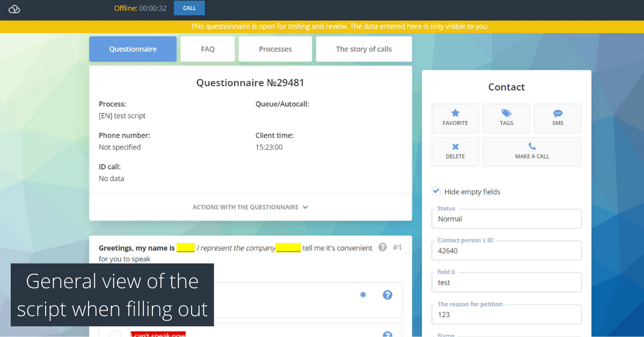Image resolution: width=644 pixels, height=337 pixels.
Task: Click the blue CALL button in header
Action: (x=189, y=8)
